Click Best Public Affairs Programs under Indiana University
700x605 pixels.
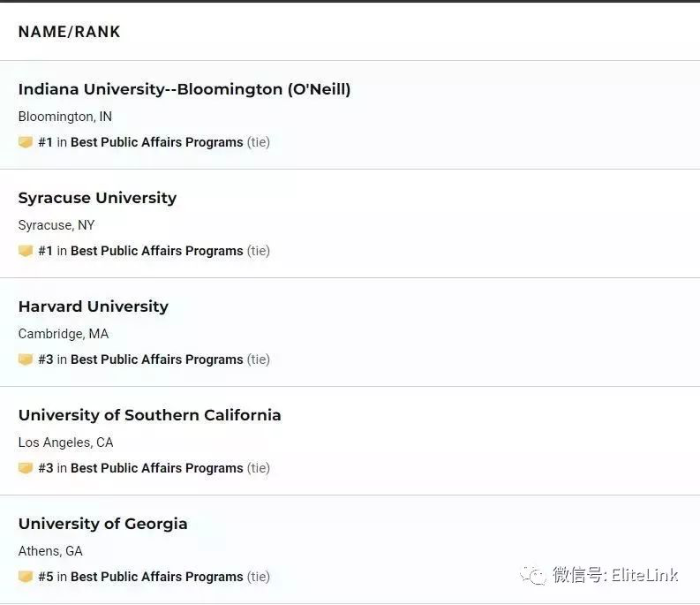[x=157, y=142]
